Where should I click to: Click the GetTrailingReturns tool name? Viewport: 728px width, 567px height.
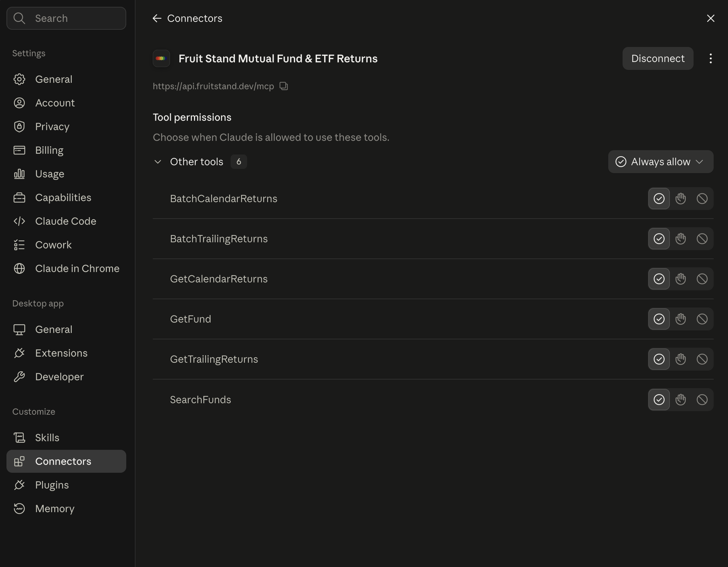[x=214, y=359]
